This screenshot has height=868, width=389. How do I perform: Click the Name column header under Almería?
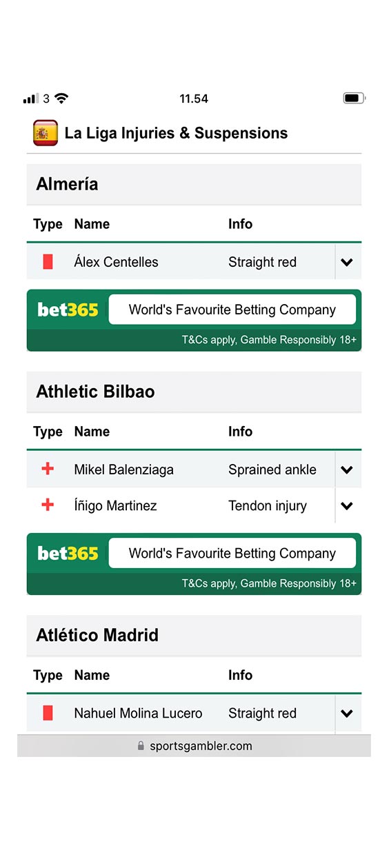[x=92, y=224]
